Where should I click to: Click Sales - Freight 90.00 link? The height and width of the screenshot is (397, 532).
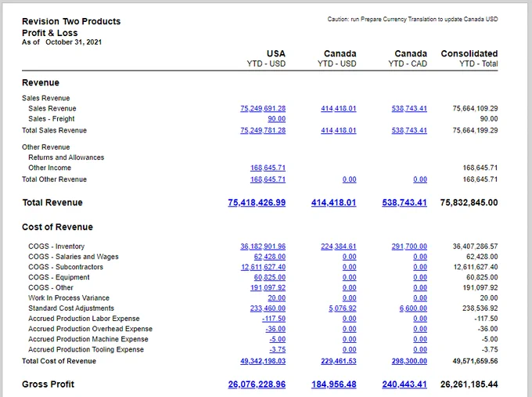point(276,119)
